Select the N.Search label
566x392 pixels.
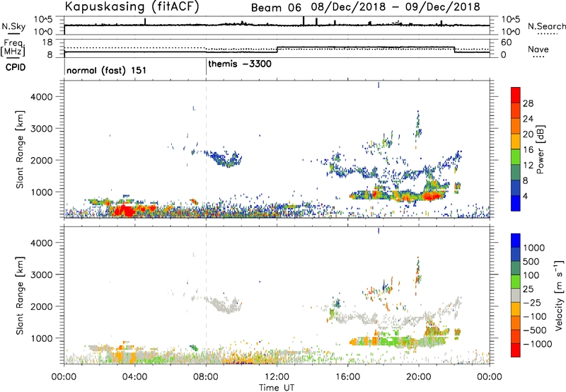(x=546, y=26)
